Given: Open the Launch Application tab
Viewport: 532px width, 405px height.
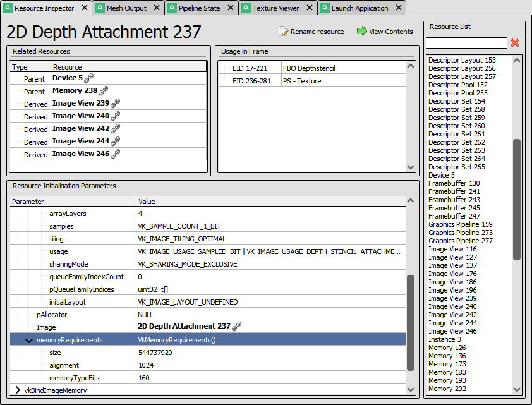Looking at the screenshot, I should pyautogui.click(x=361, y=8).
